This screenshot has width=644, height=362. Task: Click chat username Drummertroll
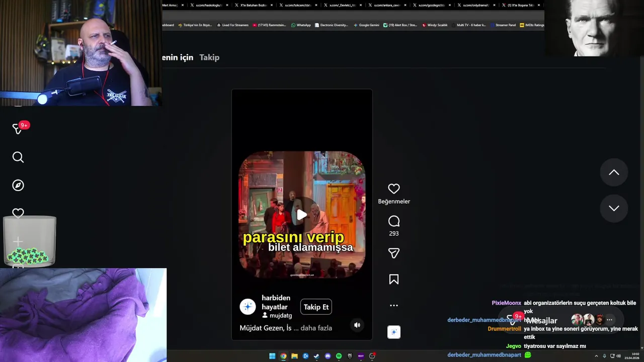(x=504, y=329)
